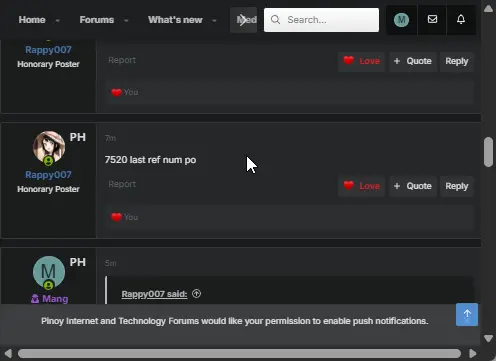Screen dimensions: 496x361
Task: Click Quote button on the top post
Action: pos(413,61)
